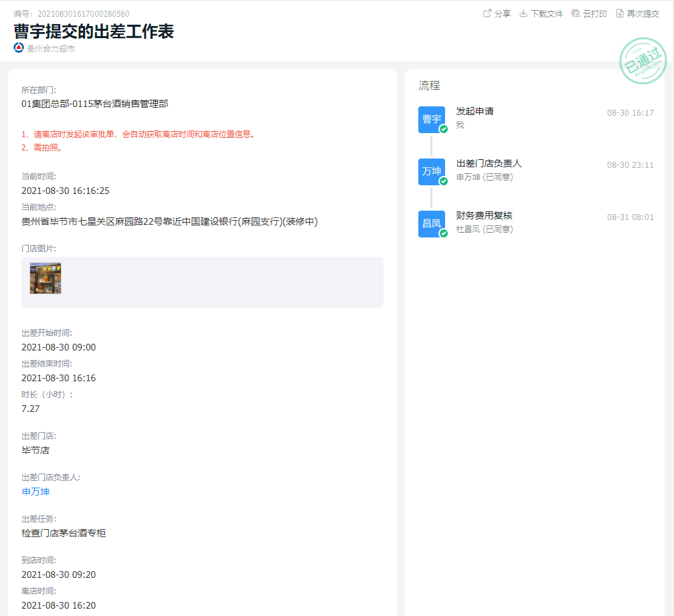Screen dimensions: 674x616
Task: Click the 流程 panel heading
Action: tap(429, 86)
